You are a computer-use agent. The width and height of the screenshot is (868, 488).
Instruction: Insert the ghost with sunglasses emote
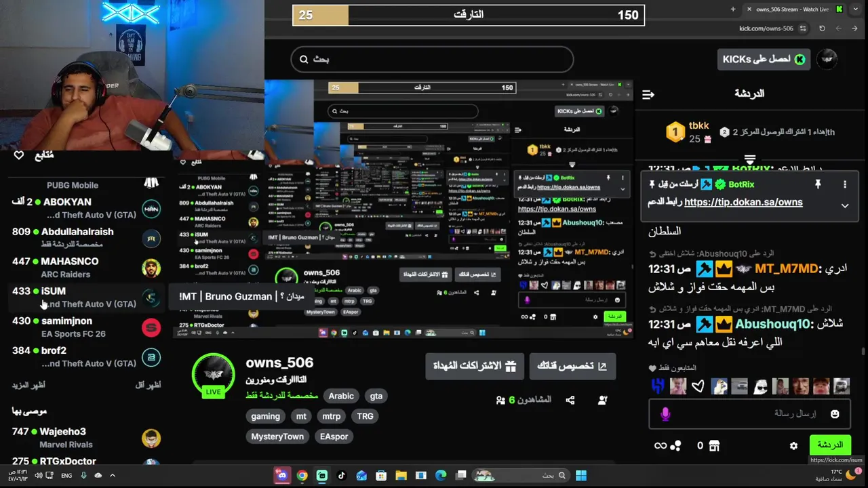(x=760, y=386)
